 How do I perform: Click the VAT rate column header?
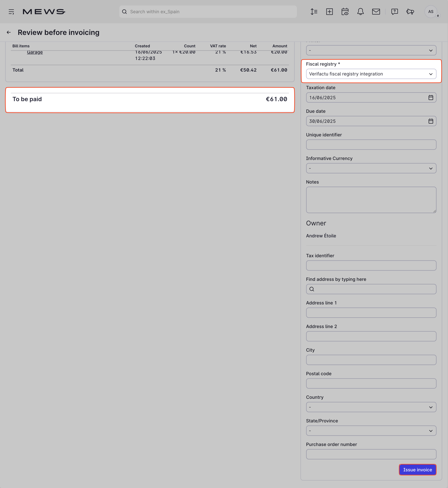[x=218, y=46]
